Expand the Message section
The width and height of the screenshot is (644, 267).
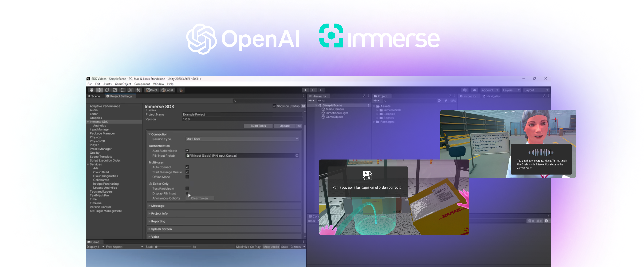click(150, 206)
